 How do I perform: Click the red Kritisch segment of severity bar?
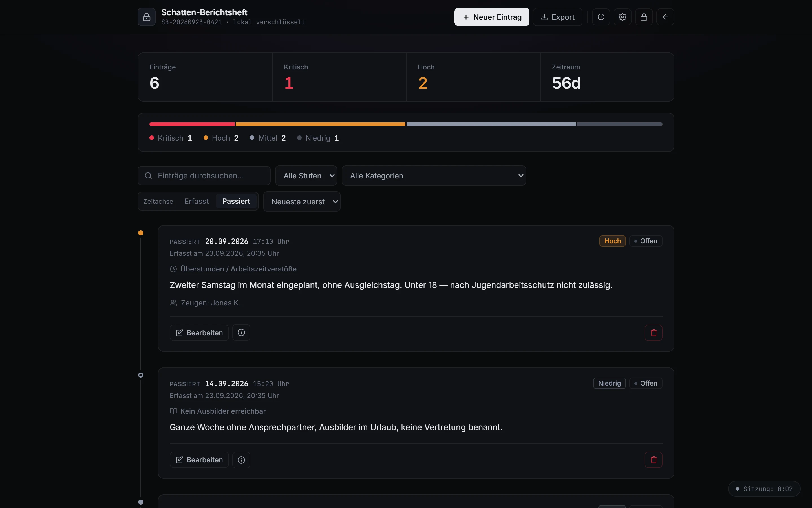(x=192, y=124)
